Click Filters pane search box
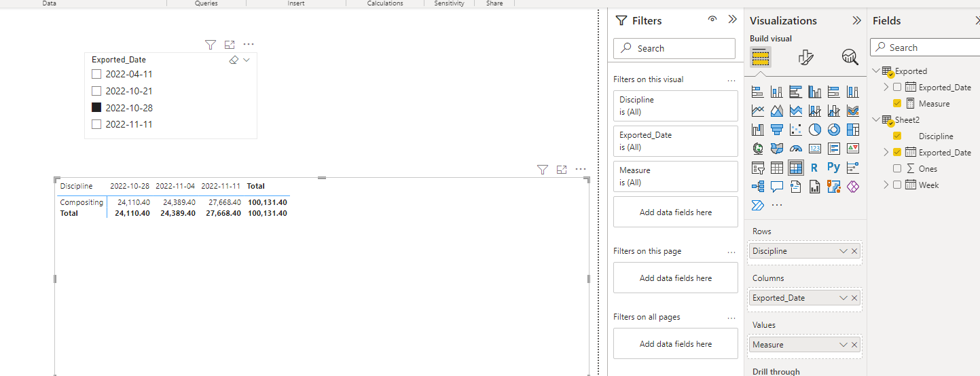 (674, 48)
